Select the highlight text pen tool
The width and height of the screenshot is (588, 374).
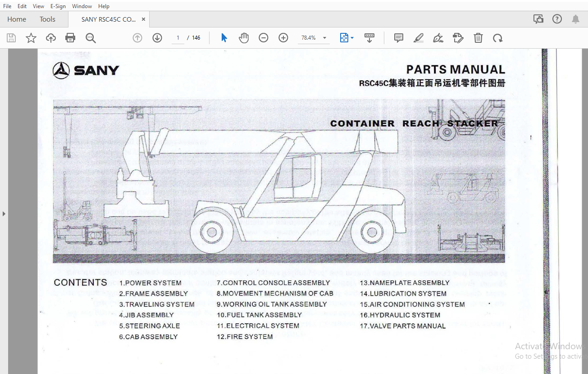[x=419, y=38]
